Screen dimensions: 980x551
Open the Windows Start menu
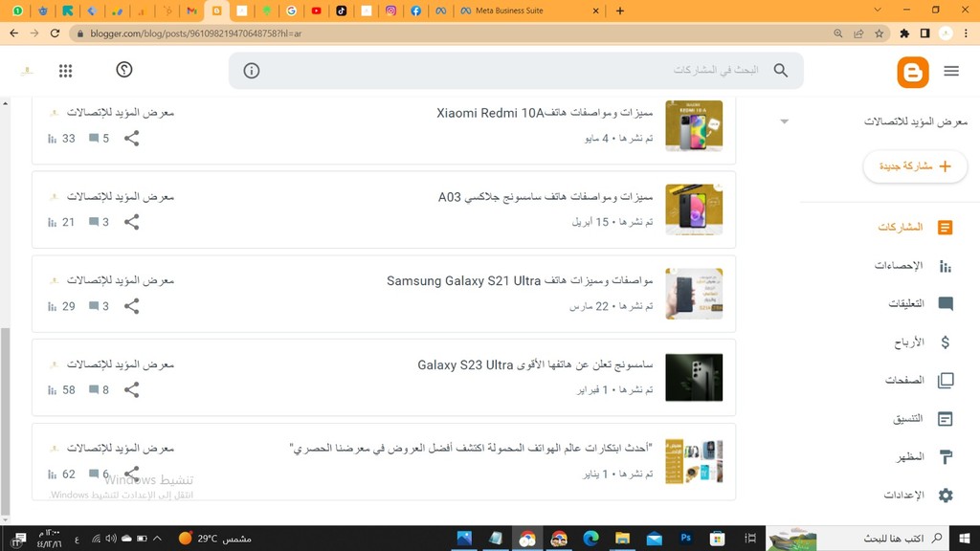[x=965, y=538]
